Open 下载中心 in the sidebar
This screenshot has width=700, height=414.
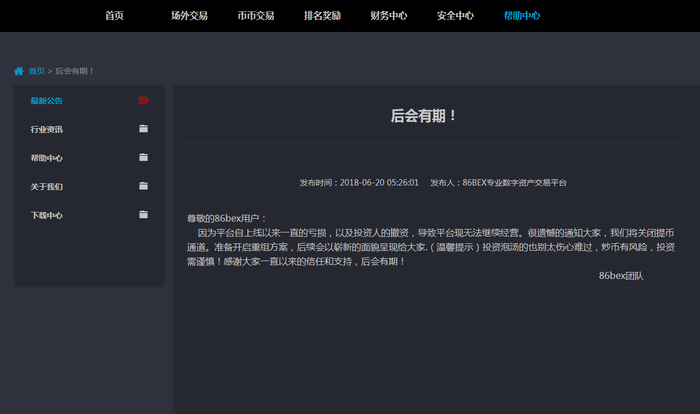tap(46, 215)
